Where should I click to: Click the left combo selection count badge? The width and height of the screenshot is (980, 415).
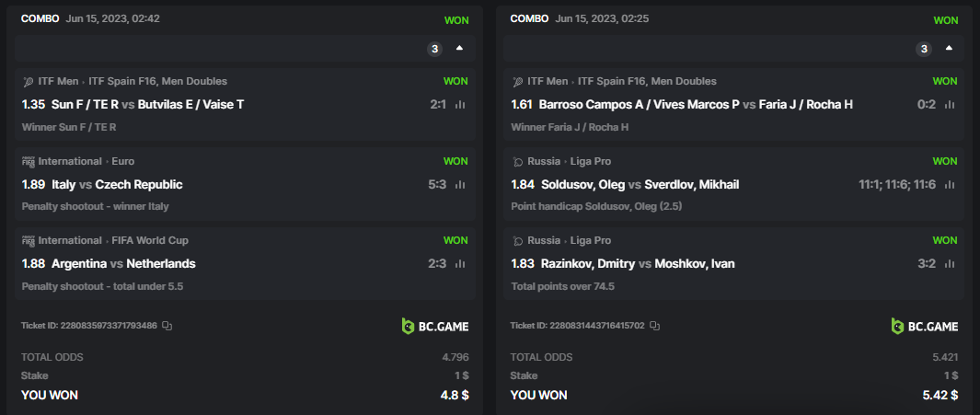pos(434,49)
